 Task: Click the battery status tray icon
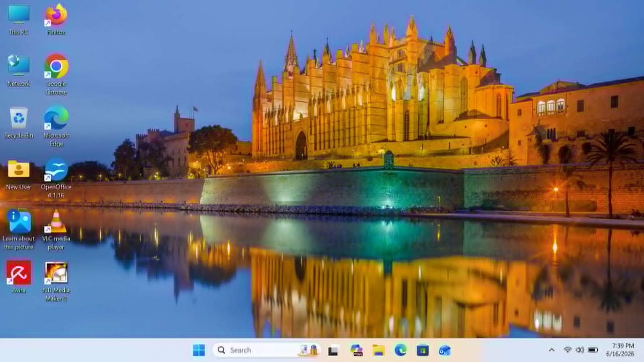coord(593,350)
